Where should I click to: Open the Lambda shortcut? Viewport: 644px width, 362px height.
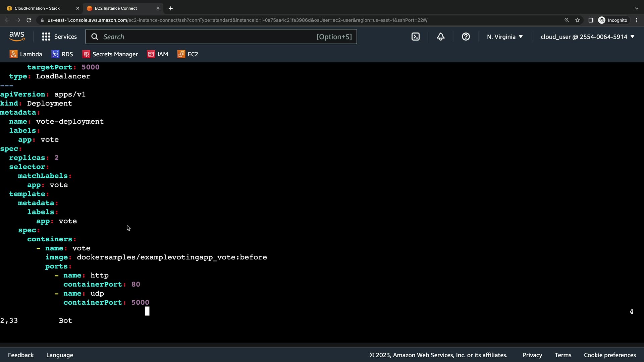pyautogui.click(x=26, y=54)
